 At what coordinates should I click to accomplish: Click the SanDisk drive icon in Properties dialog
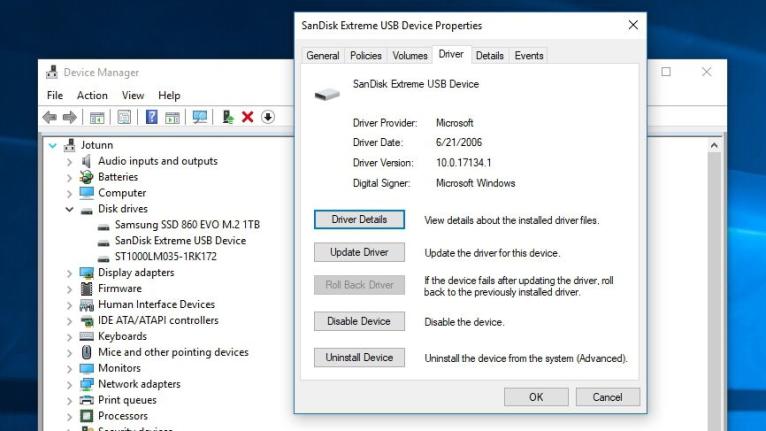coord(327,94)
